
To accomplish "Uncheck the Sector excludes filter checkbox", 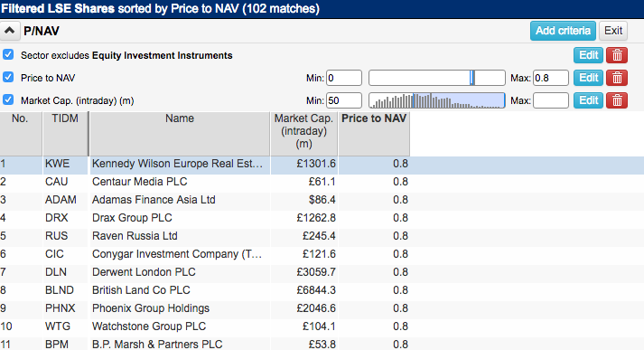I will tap(8, 54).
